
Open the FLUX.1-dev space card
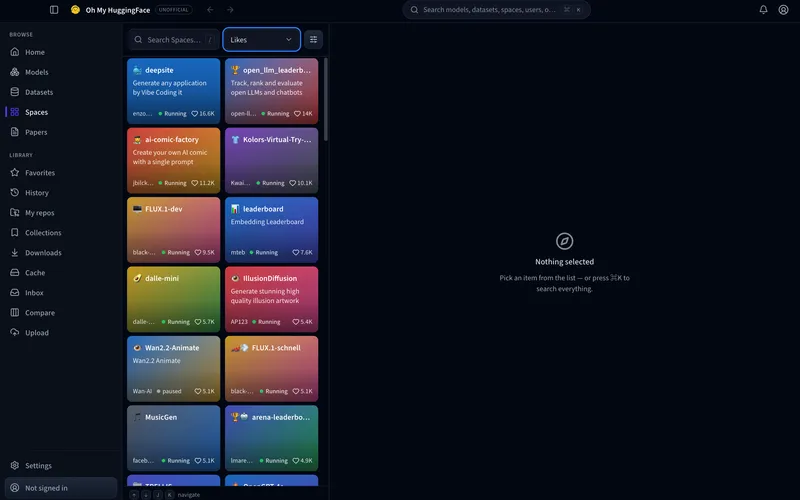[x=173, y=230]
